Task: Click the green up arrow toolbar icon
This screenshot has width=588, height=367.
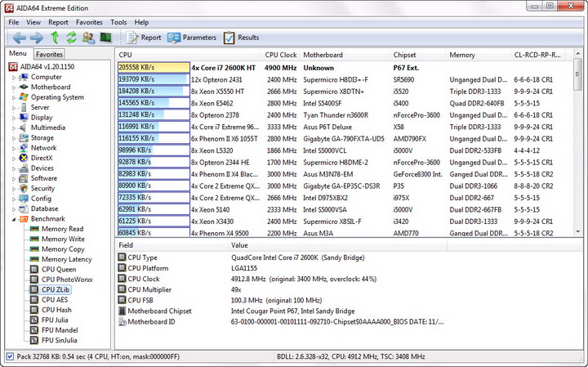Action: tap(56, 38)
